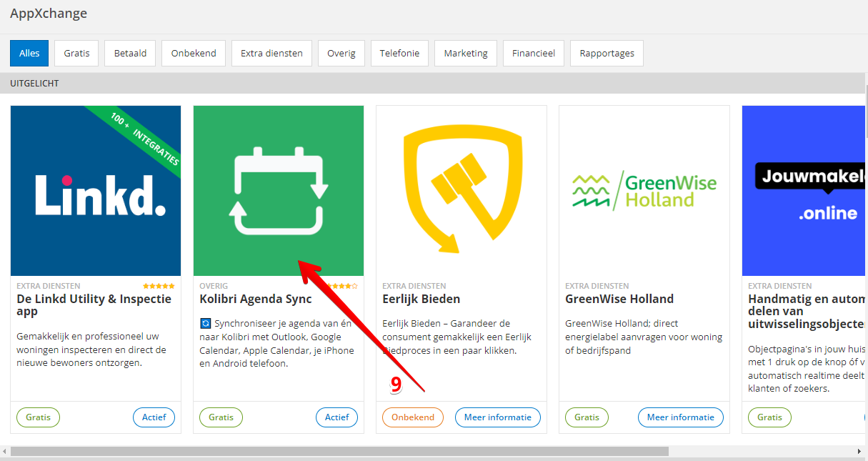Screen dimensions: 868x461
Task: Open the Eerlijk Bieden title
Action: 421,299
